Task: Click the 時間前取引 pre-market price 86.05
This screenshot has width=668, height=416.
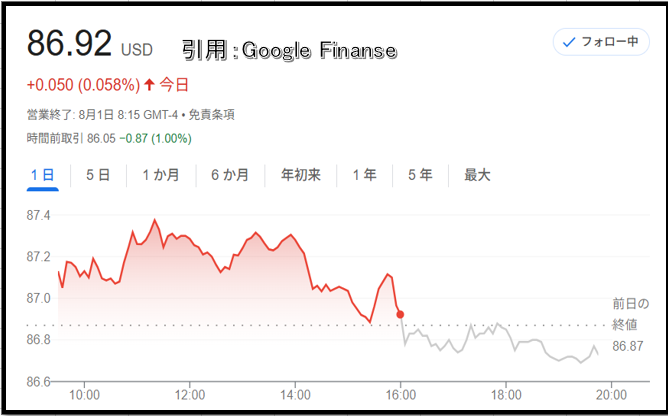Action: 101,139
